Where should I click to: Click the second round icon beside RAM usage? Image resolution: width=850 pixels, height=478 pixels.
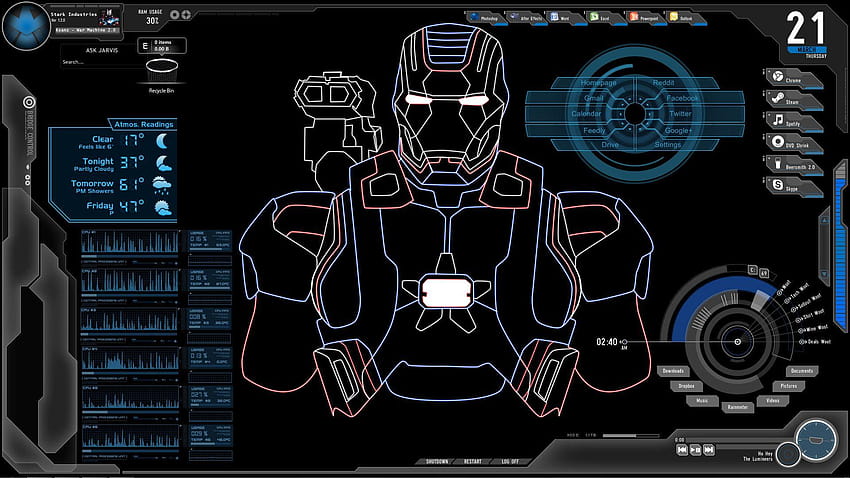186,15
